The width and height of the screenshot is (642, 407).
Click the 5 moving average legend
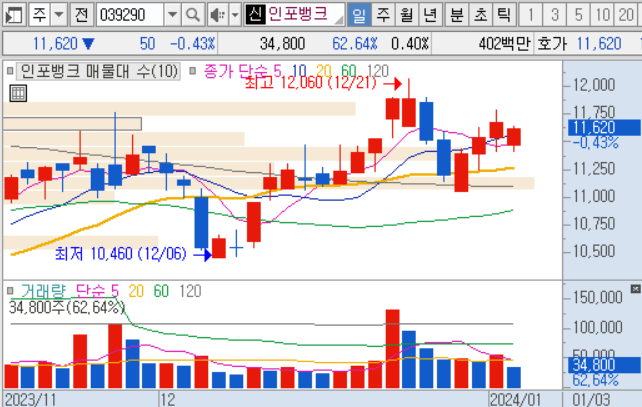pyautogui.click(x=278, y=71)
